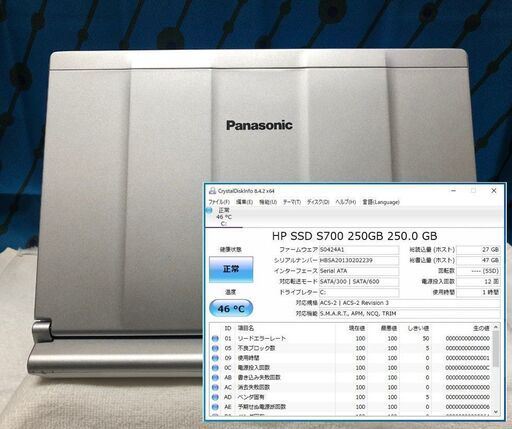Select the リードエラーレート row text

pos(262,338)
